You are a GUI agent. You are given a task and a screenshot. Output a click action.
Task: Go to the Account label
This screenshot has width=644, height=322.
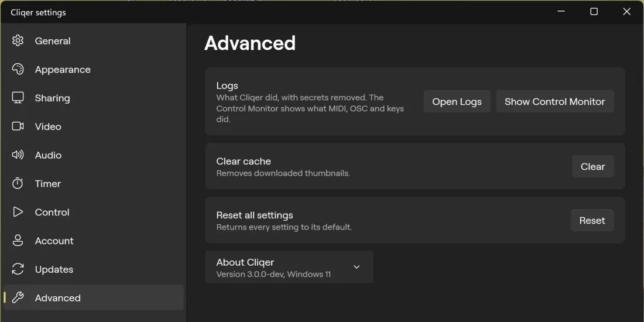[54, 241]
